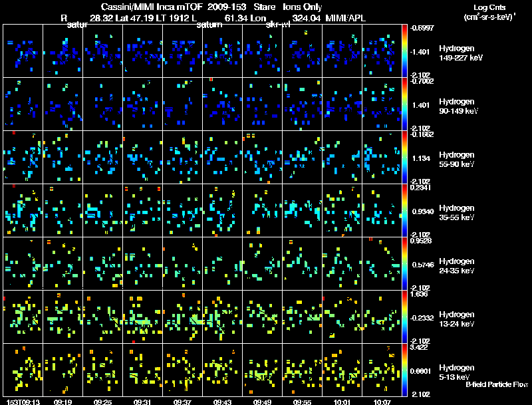532x405 pixels.
Task: Click the date text '2009-153'
Action: point(227,7)
